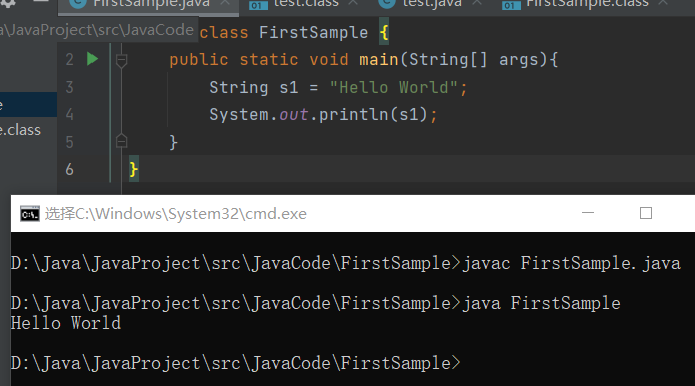Click line number 3 in the editor gutter

point(70,87)
